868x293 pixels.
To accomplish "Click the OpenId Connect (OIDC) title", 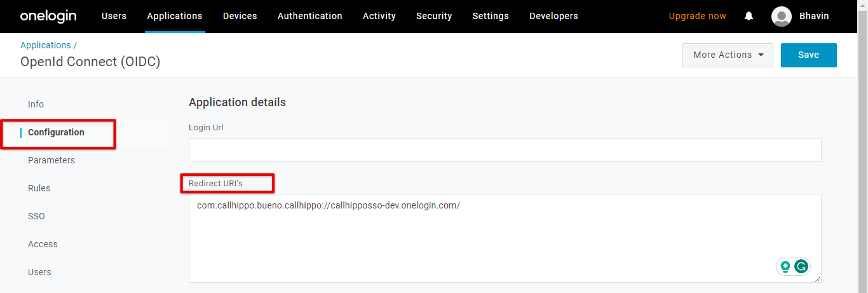I will (x=90, y=62).
